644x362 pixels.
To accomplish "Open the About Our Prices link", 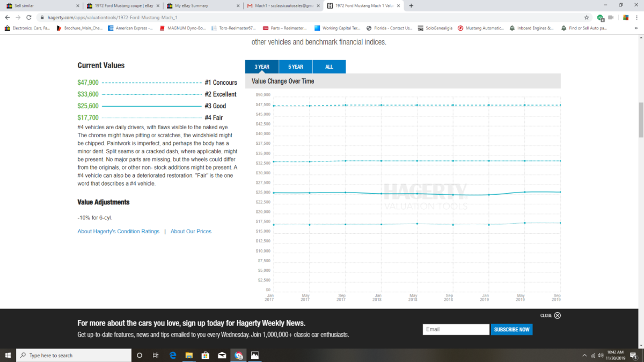I will pyautogui.click(x=191, y=232).
